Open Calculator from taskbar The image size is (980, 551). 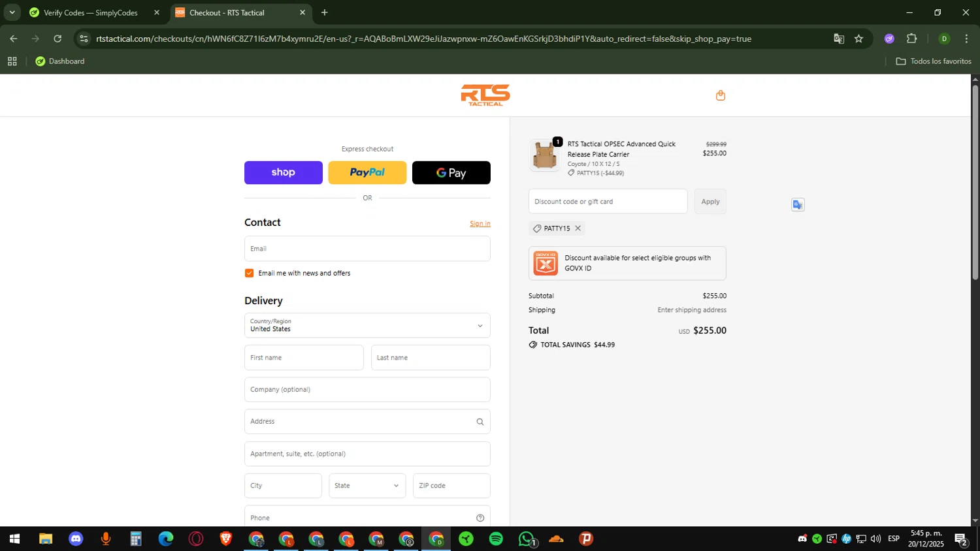pyautogui.click(x=136, y=539)
